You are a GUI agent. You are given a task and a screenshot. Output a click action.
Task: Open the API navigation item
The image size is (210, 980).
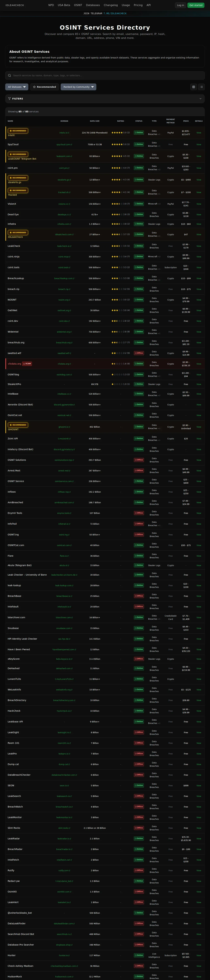coord(149,5)
